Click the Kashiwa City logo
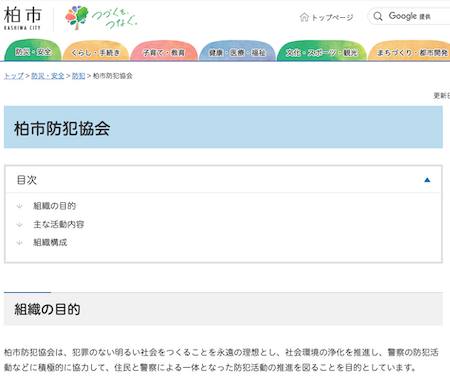Viewport: 450px width, 384px height. coord(23,19)
